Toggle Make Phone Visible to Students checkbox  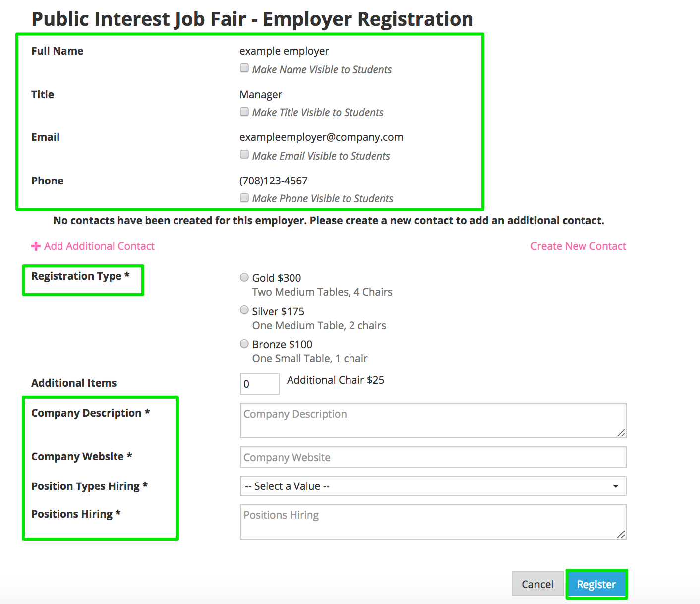[244, 198]
